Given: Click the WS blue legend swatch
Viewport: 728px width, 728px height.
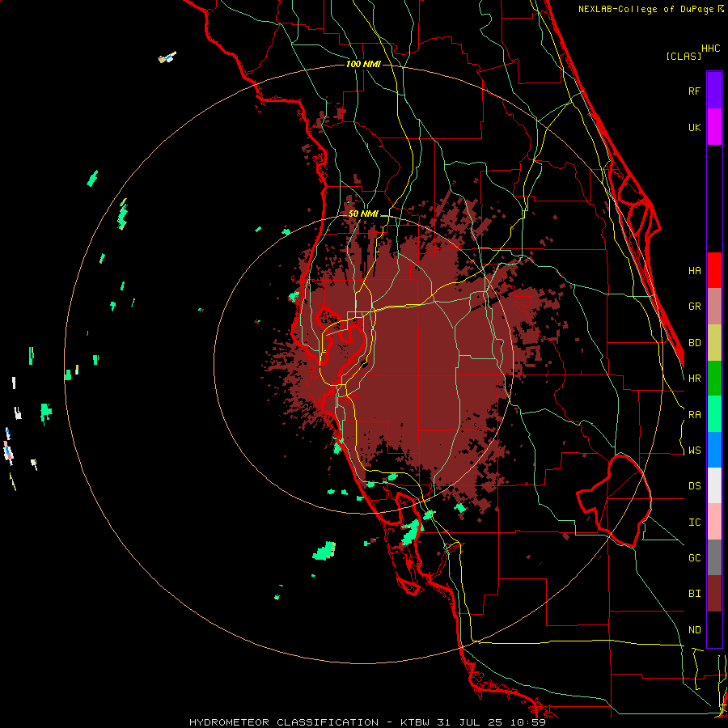Looking at the screenshot, I should (x=714, y=450).
